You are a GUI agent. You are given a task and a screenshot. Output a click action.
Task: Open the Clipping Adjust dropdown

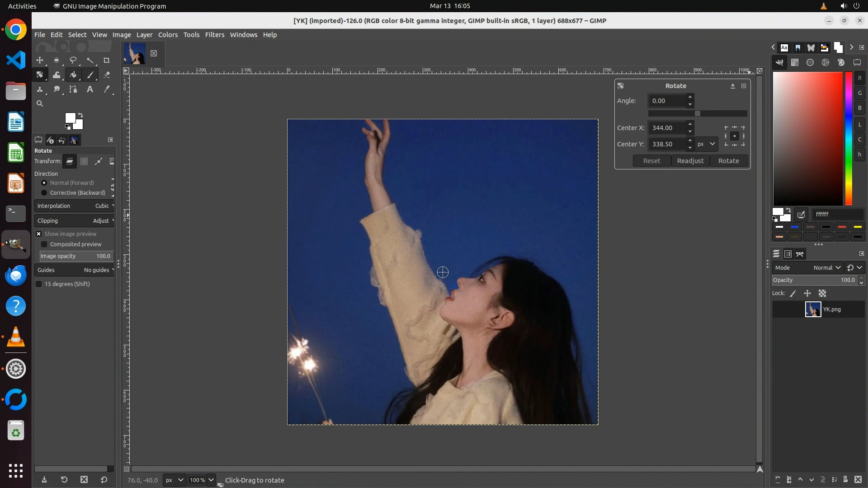coord(75,221)
